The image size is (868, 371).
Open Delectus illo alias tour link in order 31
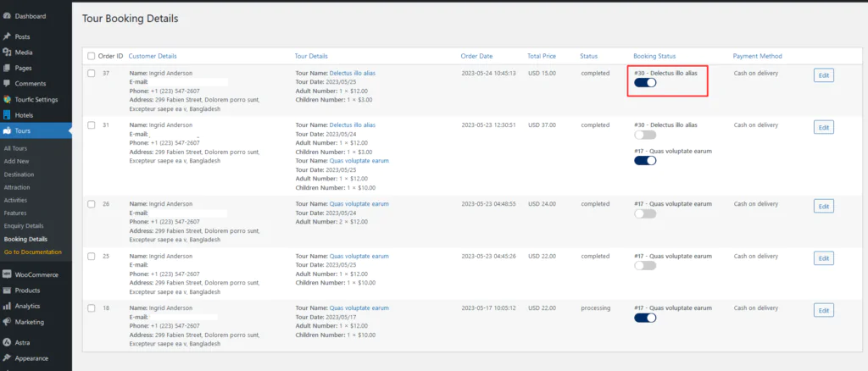click(x=352, y=125)
